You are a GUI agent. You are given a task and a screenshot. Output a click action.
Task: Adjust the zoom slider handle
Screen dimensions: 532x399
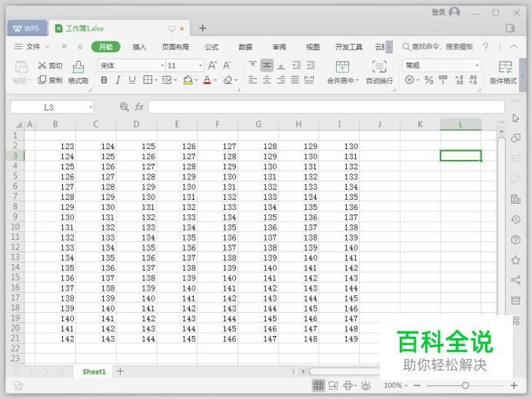[466, 385]
